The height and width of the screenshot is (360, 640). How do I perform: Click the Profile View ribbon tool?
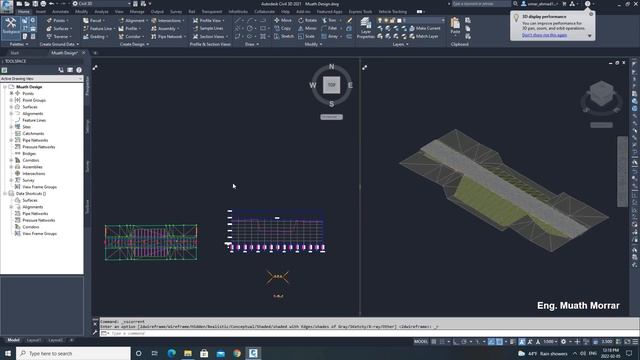click(x=209, y=20)
